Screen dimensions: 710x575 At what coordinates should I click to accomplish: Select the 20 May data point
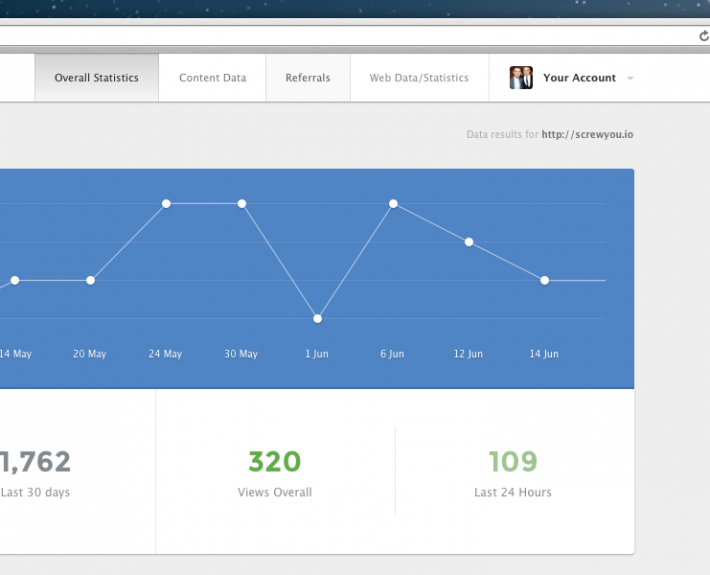click(90, 281)
